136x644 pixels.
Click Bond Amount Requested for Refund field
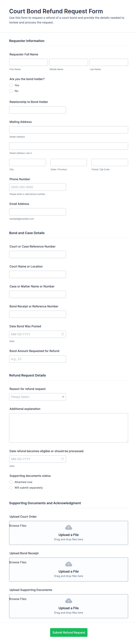(x=37, y=359)
